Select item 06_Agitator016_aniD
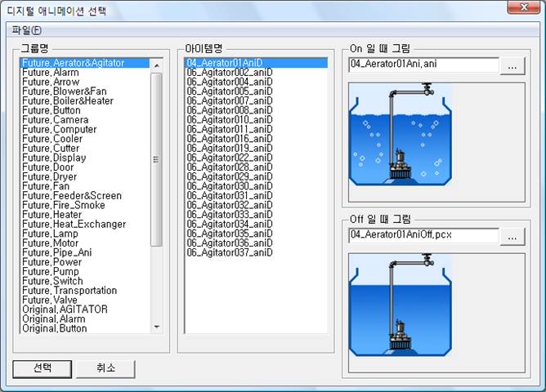Viewport: 546px width, 392px height. pos(256,139)
